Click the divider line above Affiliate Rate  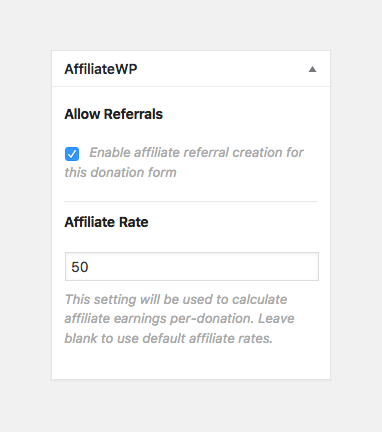coord(191,201)
